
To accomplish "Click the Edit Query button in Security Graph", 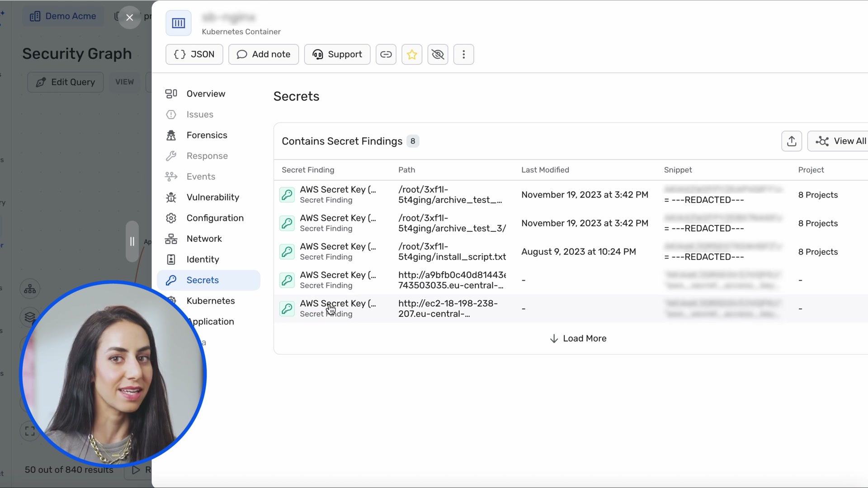I will pos(66,82).
